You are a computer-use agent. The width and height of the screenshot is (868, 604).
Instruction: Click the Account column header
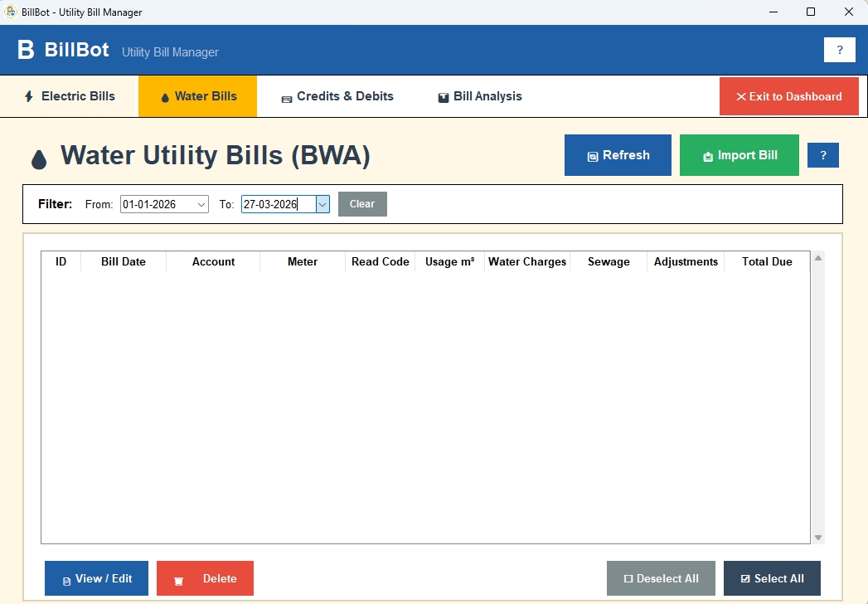(x=213, y=261)
